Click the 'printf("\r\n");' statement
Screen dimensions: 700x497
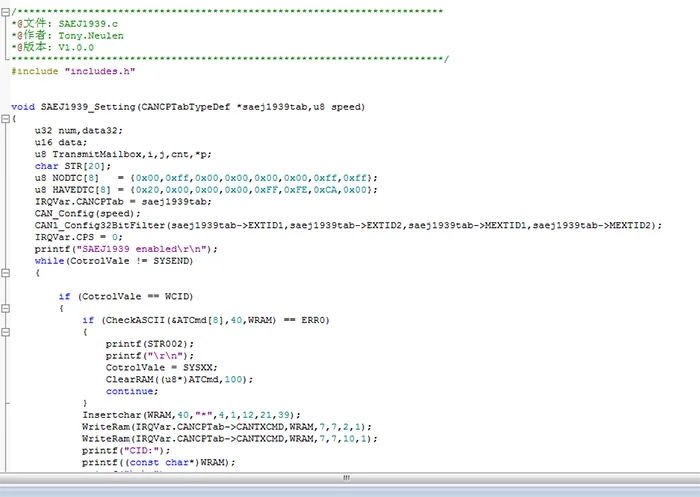pyautogui.click(x=150, y=356)
